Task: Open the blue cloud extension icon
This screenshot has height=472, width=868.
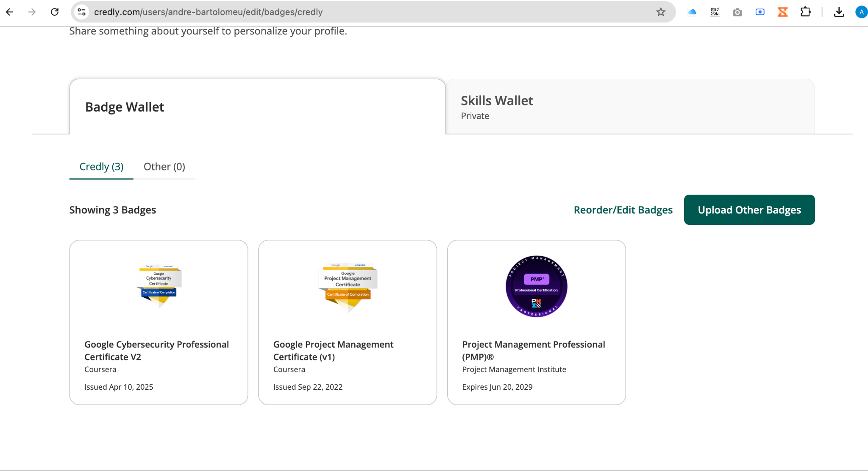Action: pyautogui.click(x=692, y=12)
